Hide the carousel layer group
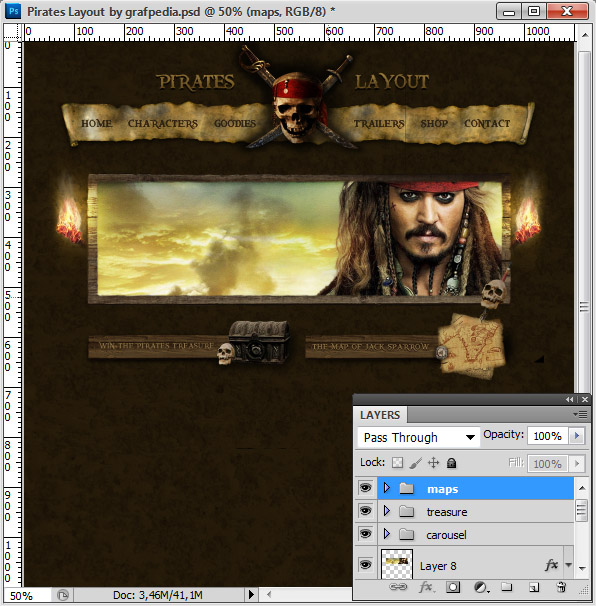The image size is (596, 606). coord(365,535)
